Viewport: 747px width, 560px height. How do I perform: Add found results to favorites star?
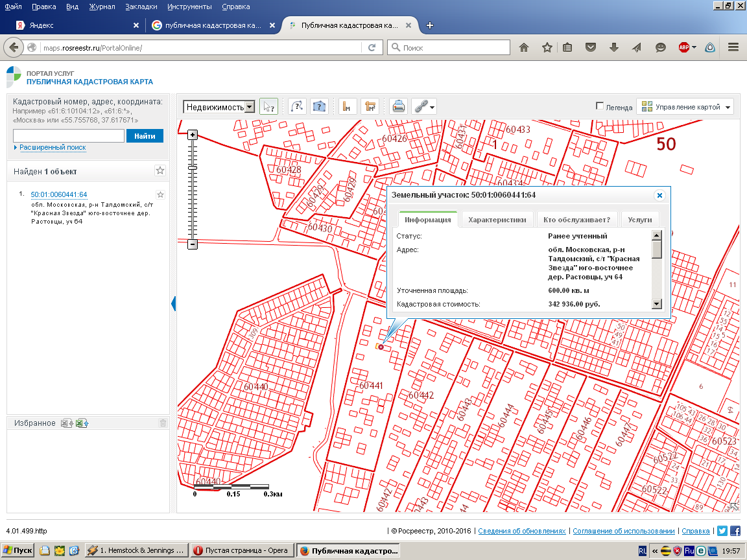coord(160,170)
